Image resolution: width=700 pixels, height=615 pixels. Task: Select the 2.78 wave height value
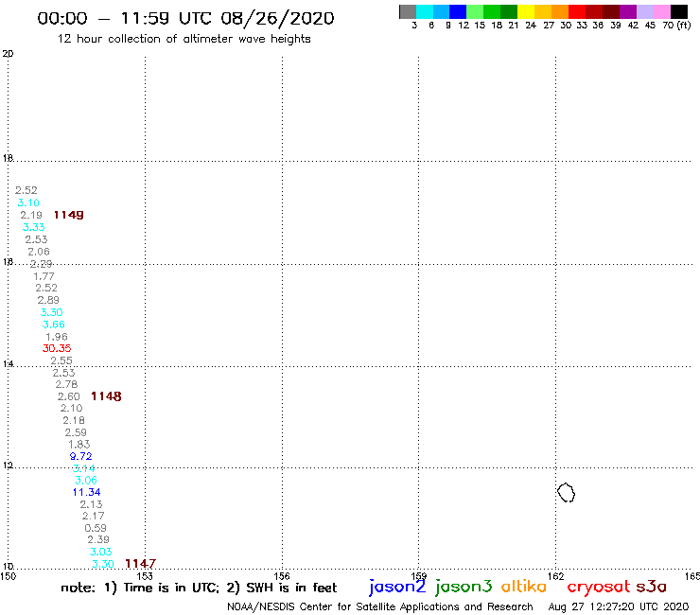(66, 384)
